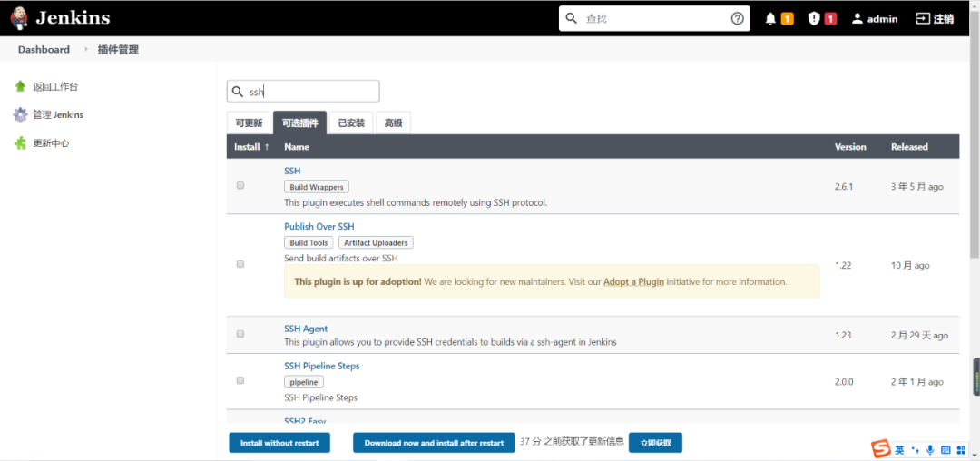Click the Dashboard breadcrumb link
The height and width of the screenshot is (461, 980).
click(x=44, y=50)
